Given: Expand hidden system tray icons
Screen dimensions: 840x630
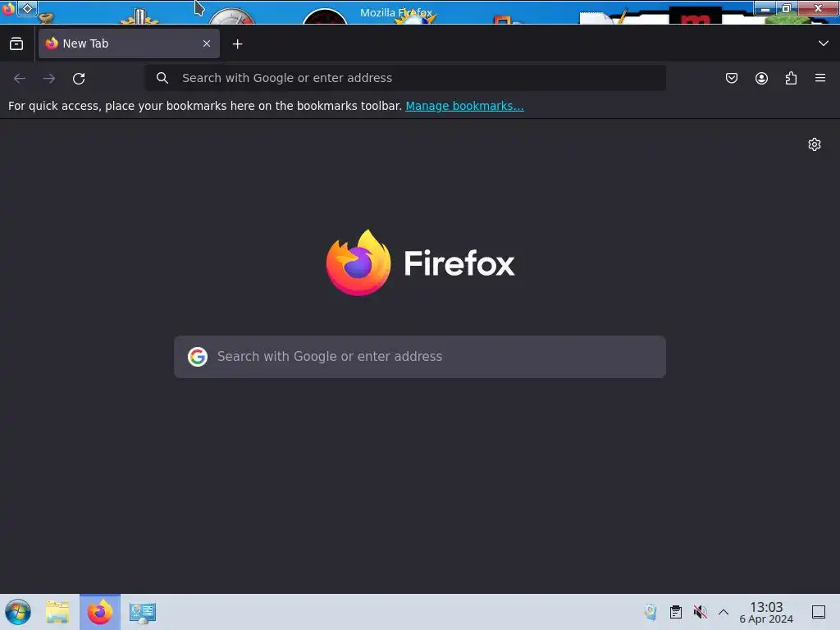Looking at the screenshot, I should click(x=724, y=612).
